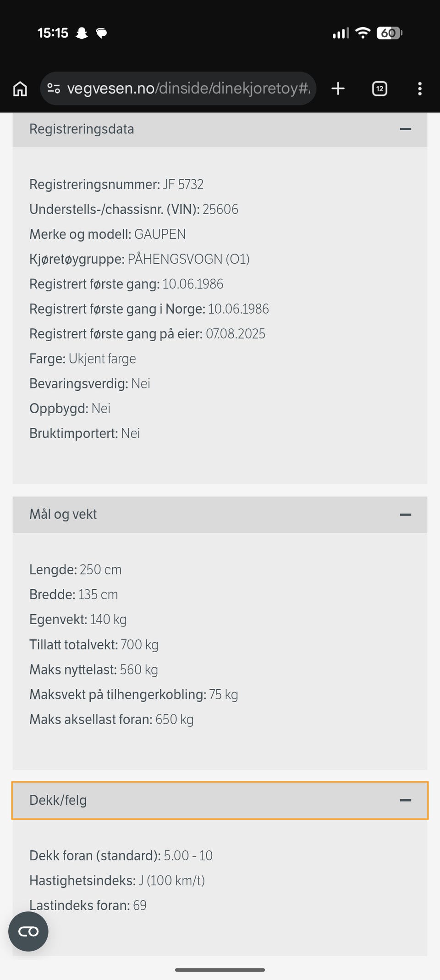Tap the registration number JF 5732
440x980 pixels.
click(183, 184)
